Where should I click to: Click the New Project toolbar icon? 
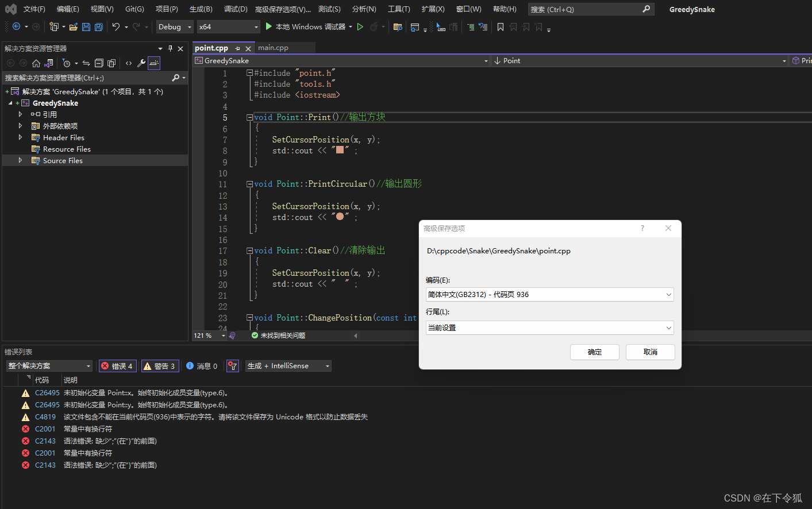pyautogui.click(x=54, y=27)
